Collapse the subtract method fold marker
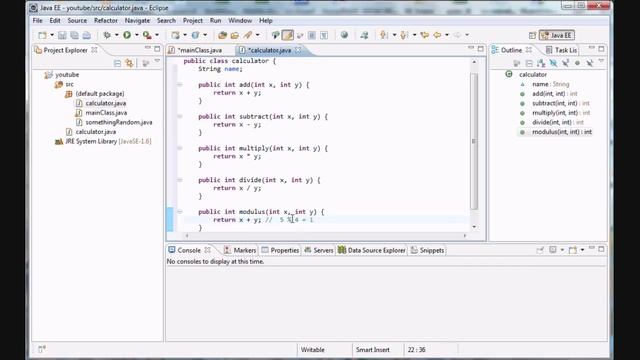 point(180,116)
